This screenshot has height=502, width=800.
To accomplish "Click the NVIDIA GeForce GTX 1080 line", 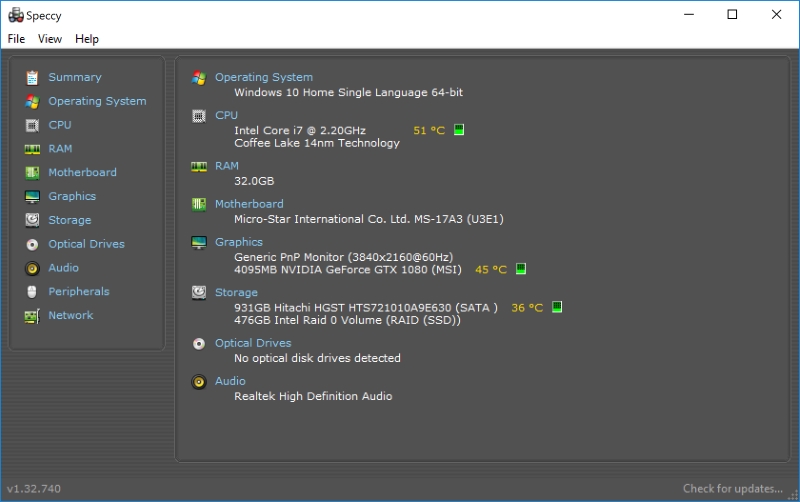I will (x=348, y=270).
